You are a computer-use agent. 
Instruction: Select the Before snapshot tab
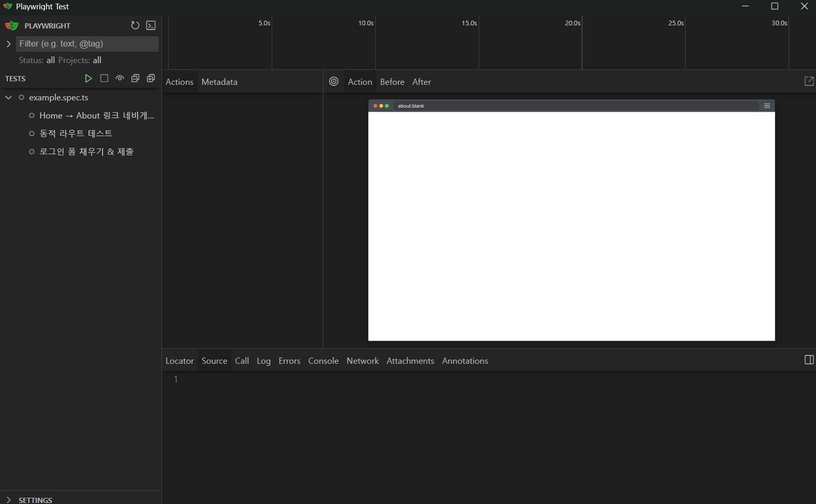point(392,82)
